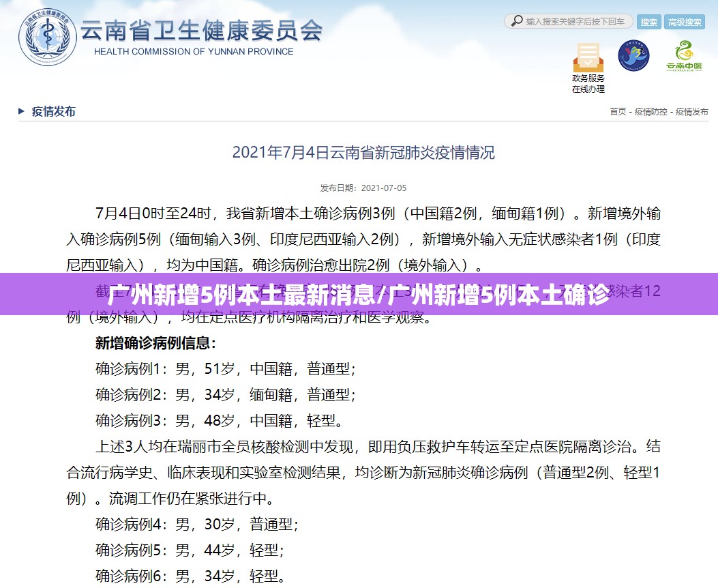Screen dimensions: 718x588
Task: Click the round blue bird logo
Action: coord(633,57)
